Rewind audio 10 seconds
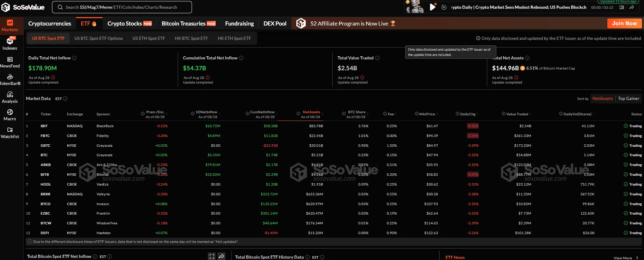Viewport: 644px width, 260px height. (x=444, y=7)
